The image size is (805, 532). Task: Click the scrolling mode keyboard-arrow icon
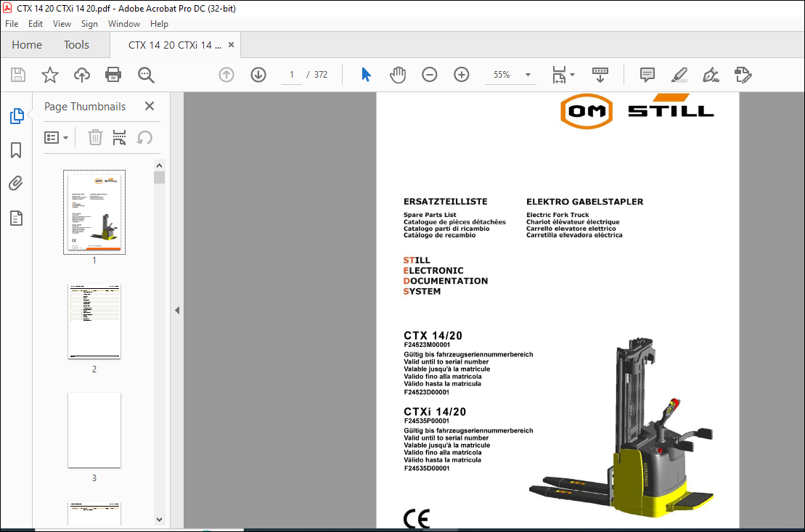(x=600, y=75)
